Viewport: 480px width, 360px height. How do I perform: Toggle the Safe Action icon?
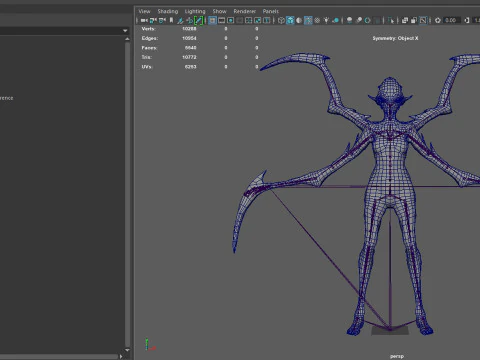[258, 21]
